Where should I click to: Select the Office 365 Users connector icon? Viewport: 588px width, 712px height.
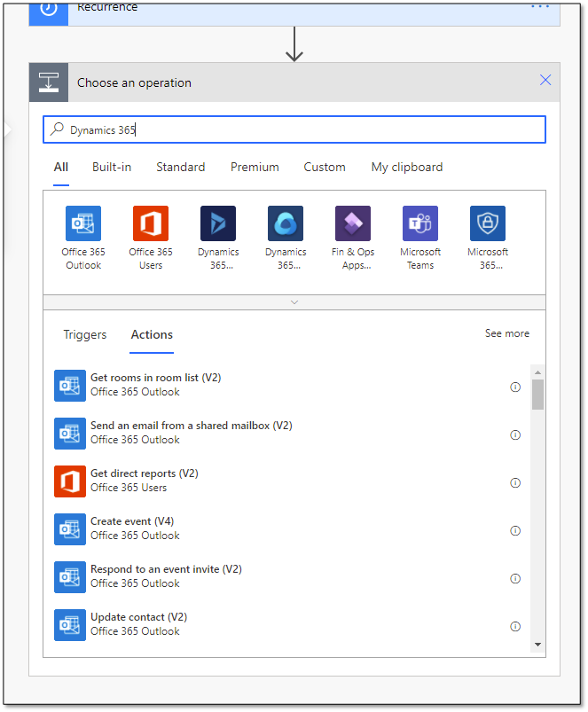(150, 223)
